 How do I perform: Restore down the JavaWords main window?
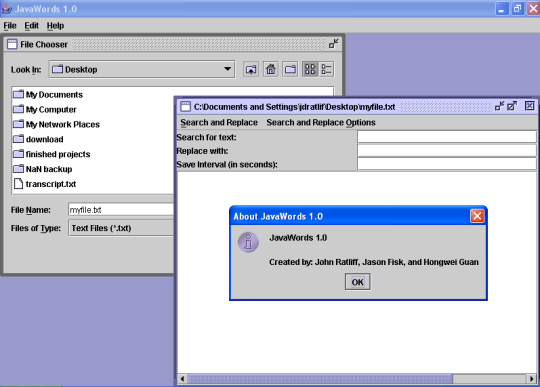517,9
